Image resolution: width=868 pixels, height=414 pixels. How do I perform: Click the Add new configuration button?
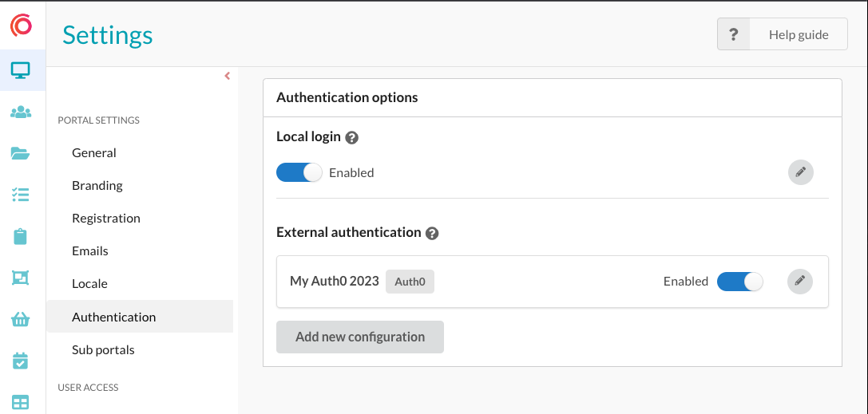(359, 337)
